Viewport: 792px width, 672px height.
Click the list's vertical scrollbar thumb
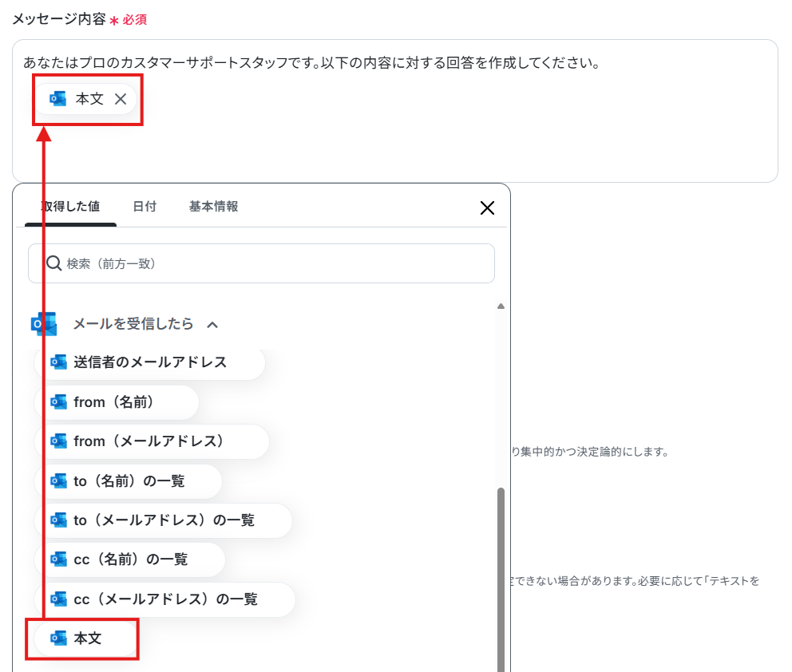coord(501,579)
